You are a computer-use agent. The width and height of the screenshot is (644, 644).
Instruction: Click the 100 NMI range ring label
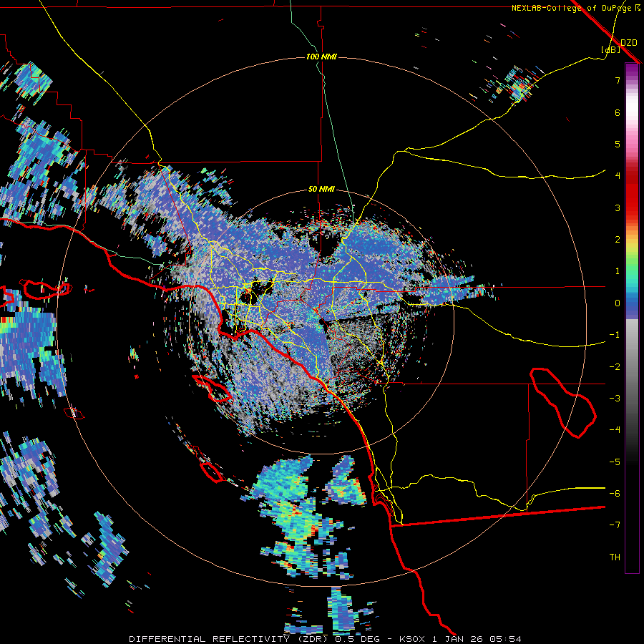click(321, 57)
